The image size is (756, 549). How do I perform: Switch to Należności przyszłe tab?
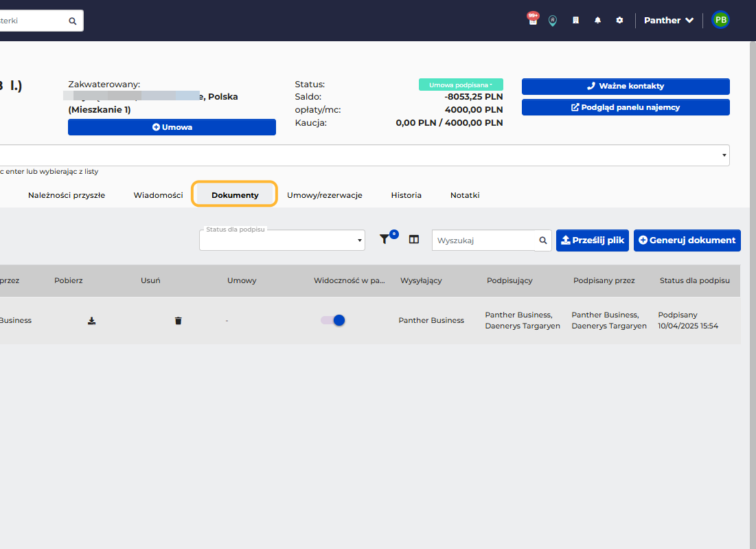[x=67, y=195]
